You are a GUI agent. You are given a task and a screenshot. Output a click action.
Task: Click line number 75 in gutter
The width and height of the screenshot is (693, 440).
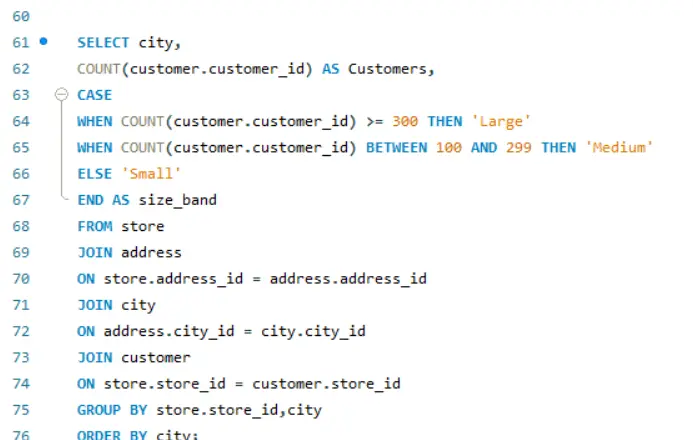pos(21,410)
